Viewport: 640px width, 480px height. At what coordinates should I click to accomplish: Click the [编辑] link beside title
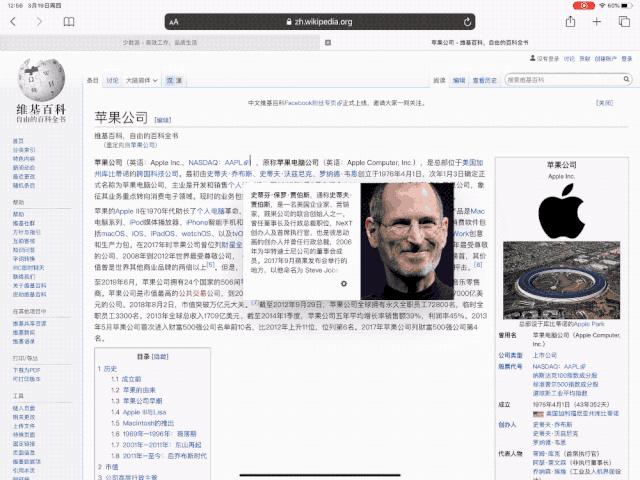[x=163, y=120]
